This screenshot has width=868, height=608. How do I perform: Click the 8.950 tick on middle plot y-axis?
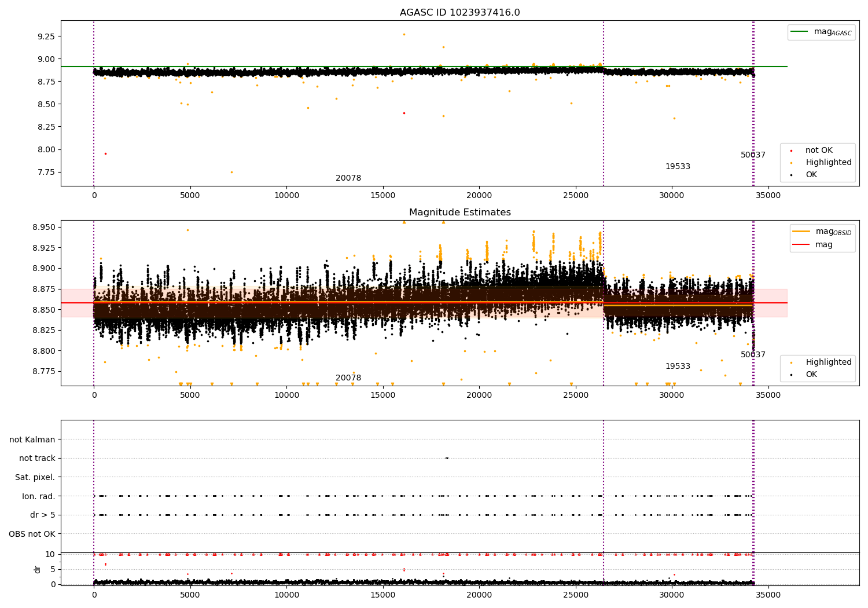coord(43,227)
